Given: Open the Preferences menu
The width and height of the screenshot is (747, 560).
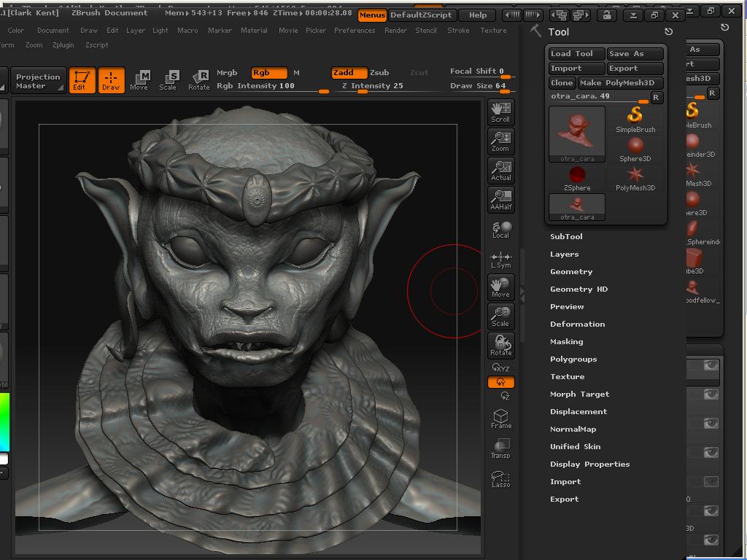Looking at the screenshot, I should pos(355,31).
